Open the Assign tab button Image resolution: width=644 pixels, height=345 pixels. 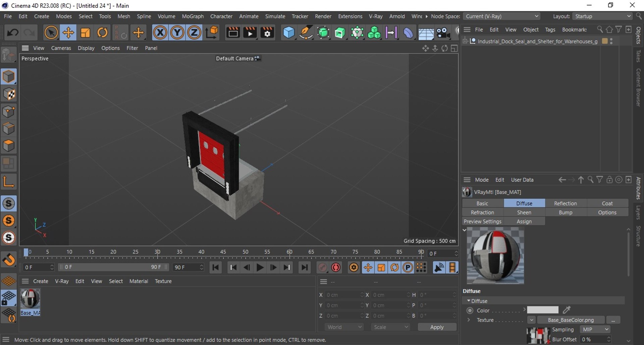coord(524,221)
